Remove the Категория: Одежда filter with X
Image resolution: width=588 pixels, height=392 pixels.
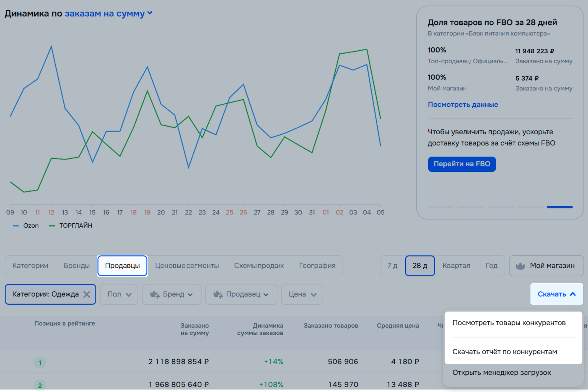tap(87, 294)
